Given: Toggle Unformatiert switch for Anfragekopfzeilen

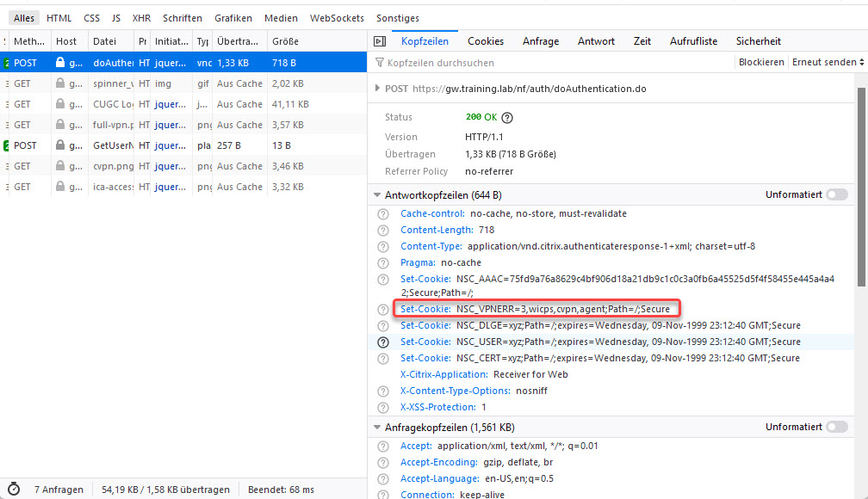Looking at the screenshot, I should (x=836, y=427).
